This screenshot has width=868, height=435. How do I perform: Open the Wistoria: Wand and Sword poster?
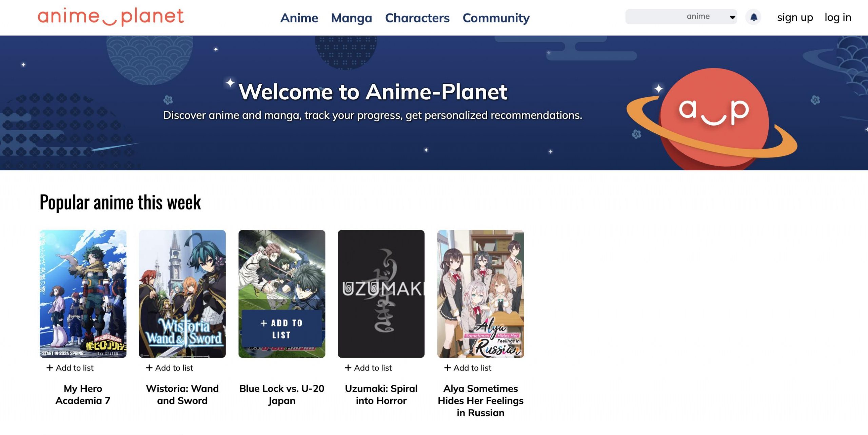[182, 294]
